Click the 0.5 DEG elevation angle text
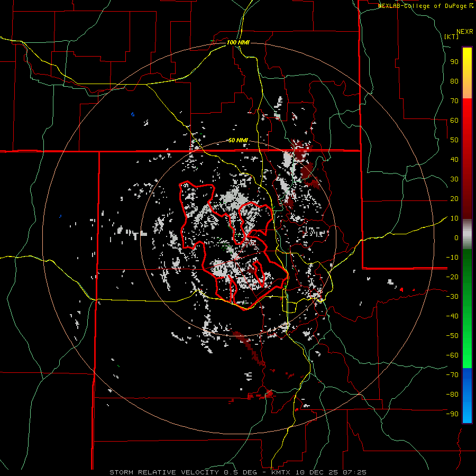This screenshot has width=476, height=476. [x=241, y=472]
